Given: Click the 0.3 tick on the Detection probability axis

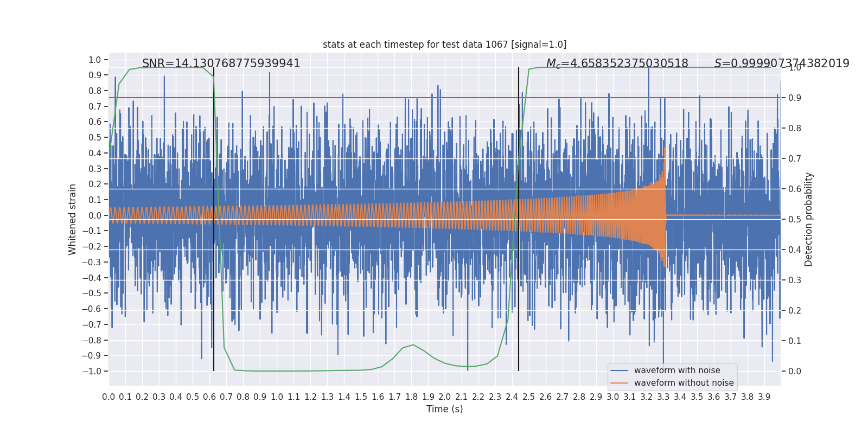Looking at the screenshot, I should pyautogui.click(x=795, y=280).
